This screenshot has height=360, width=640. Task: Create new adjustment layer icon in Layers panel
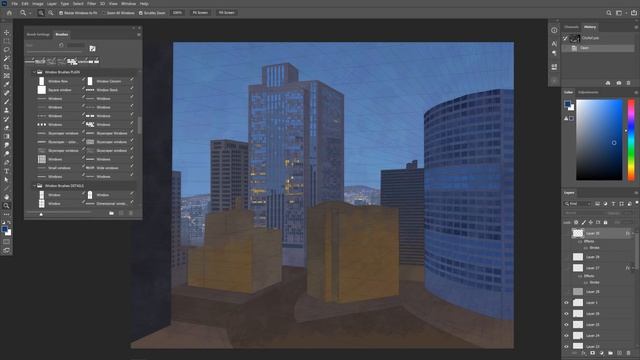click(602, 353)
